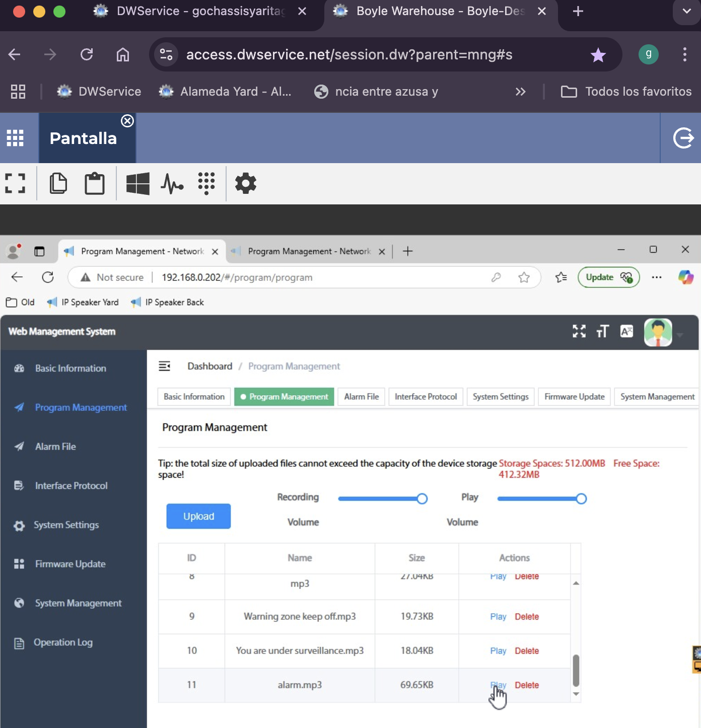Open Alameda Yard bookmark
This screenshot has width=701, height=728.
225,92
